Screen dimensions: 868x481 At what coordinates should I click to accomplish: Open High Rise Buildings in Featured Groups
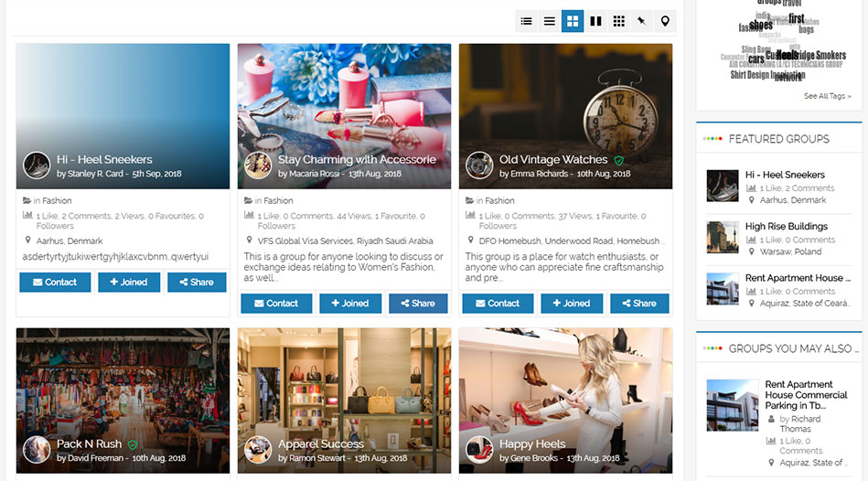786,226
